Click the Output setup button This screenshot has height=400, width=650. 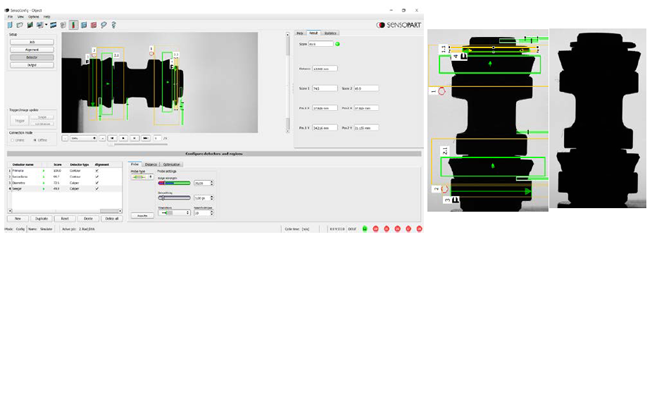point(32,65)
